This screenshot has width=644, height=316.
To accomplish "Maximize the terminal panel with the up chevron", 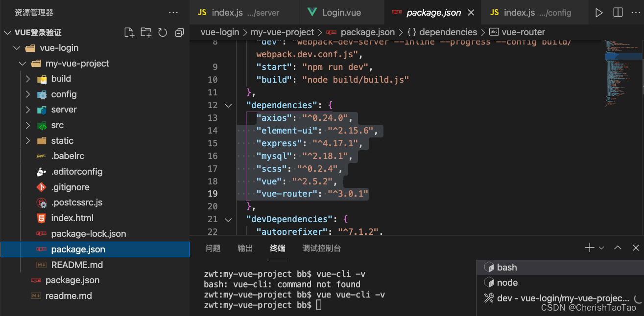I will point(618,248).
